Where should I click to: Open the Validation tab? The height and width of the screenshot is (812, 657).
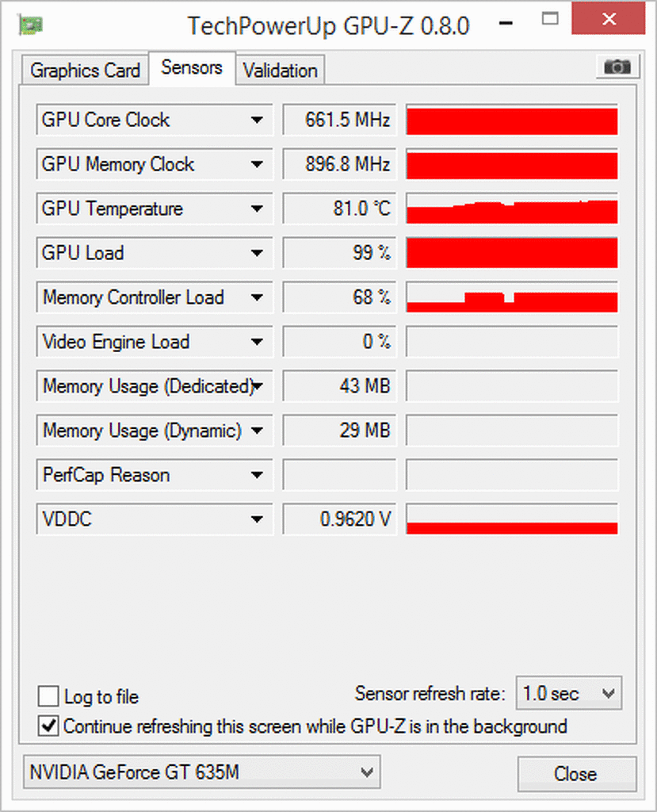click(280, 71)
